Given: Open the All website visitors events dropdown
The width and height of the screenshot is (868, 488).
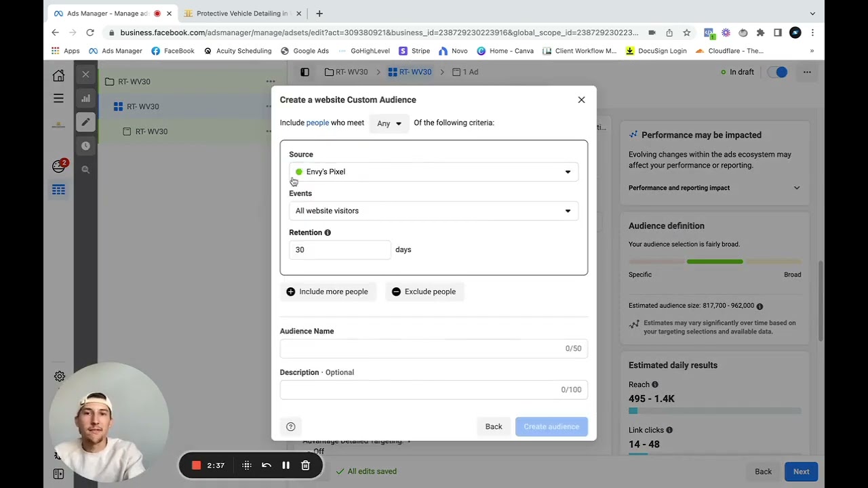Looking at the screenshot, I should [x=434, y=211].
